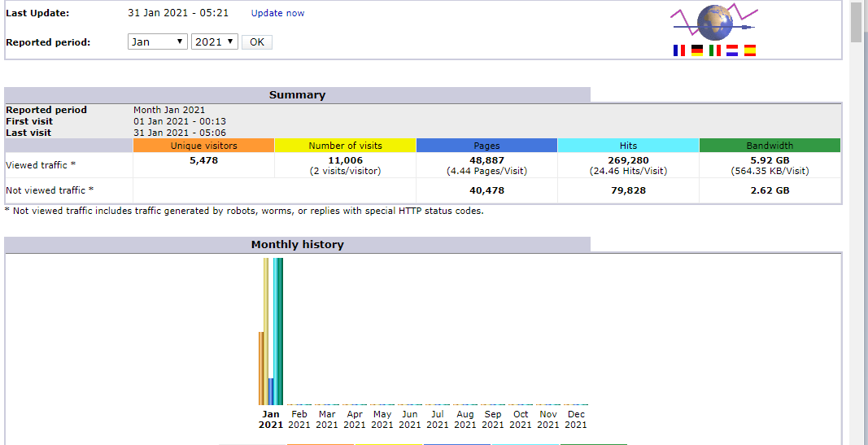Click the Update now link

click(x=277, y=13)
